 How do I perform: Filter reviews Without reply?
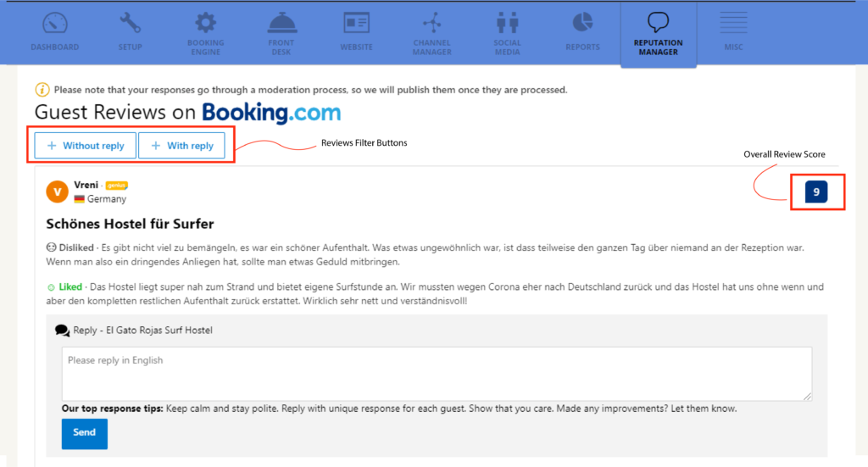click(86, 146)
